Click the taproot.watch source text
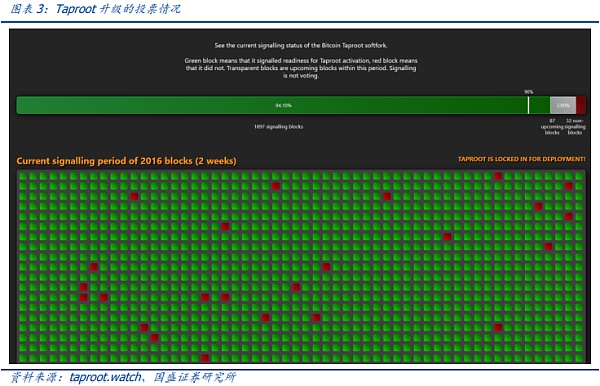 coord(105,377)
